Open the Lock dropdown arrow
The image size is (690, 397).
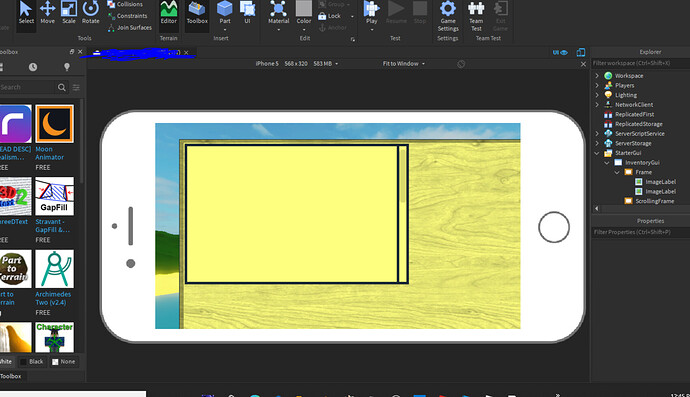[x=352, y=16]
